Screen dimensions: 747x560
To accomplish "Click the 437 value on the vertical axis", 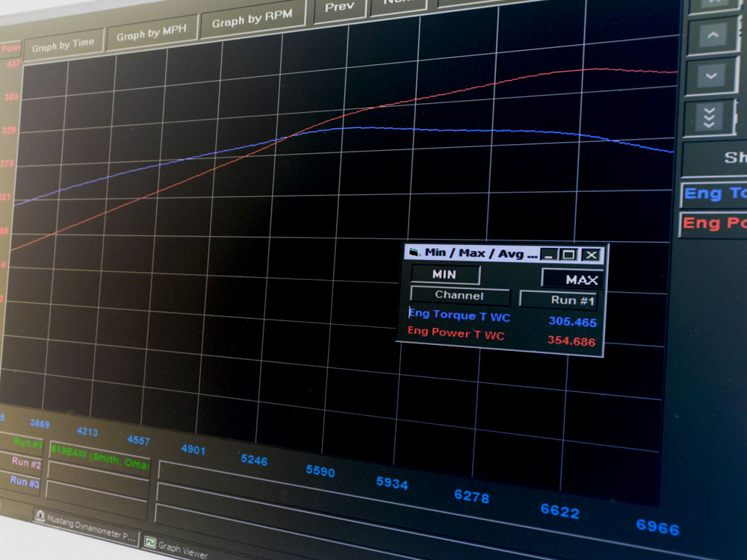I will coord(13,63).
